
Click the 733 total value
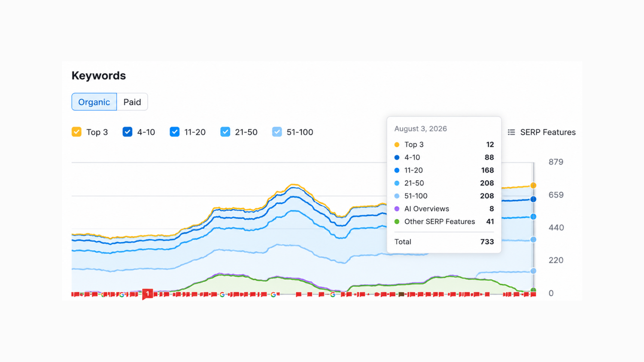coord(487,242)
